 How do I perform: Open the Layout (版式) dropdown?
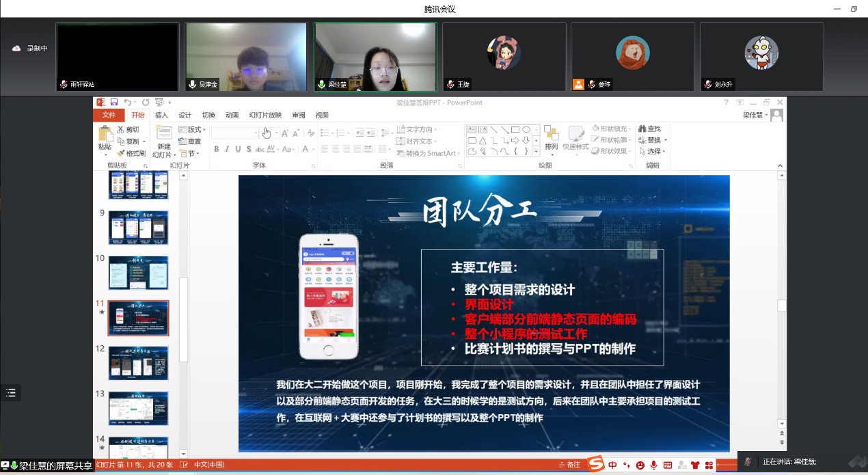(x=192, y=129)
